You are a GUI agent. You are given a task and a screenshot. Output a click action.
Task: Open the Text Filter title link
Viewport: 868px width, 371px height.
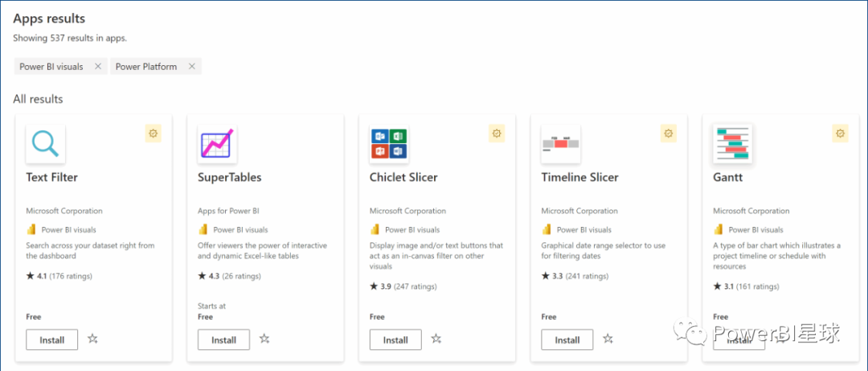pos(52,178)
